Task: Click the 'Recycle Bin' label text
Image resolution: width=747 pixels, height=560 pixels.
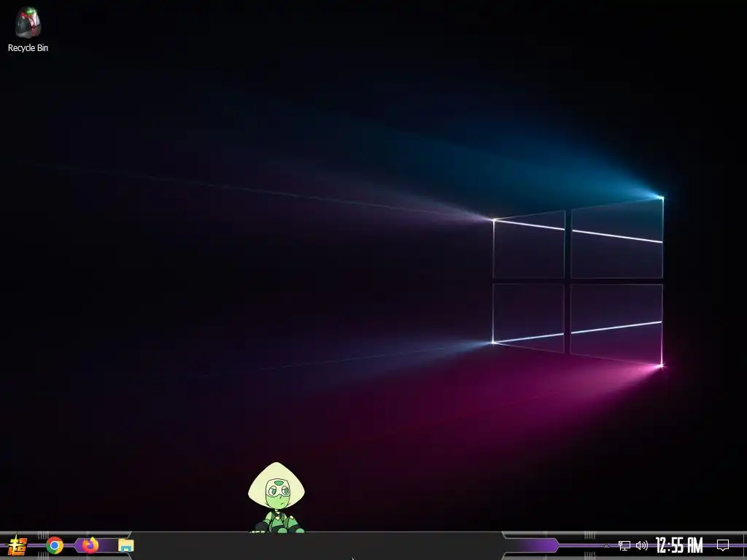Action: click(28, 47)
